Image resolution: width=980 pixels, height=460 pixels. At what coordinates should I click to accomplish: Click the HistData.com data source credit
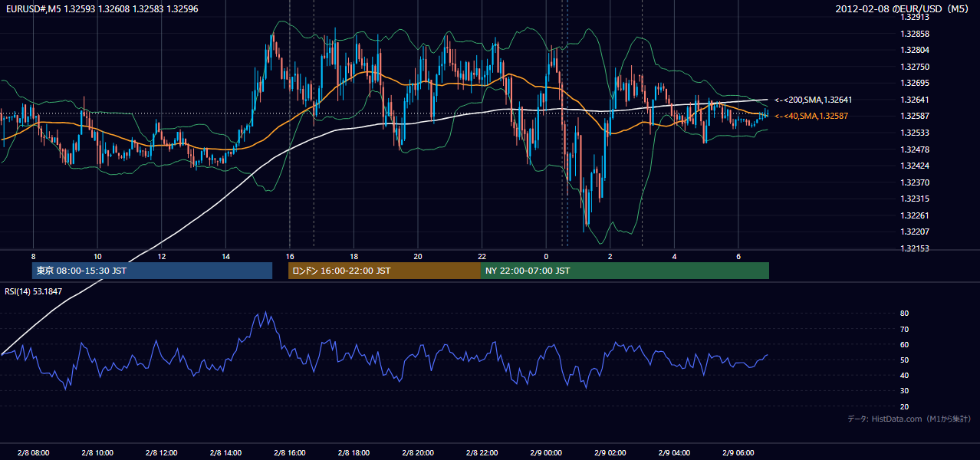coord(909,419)
